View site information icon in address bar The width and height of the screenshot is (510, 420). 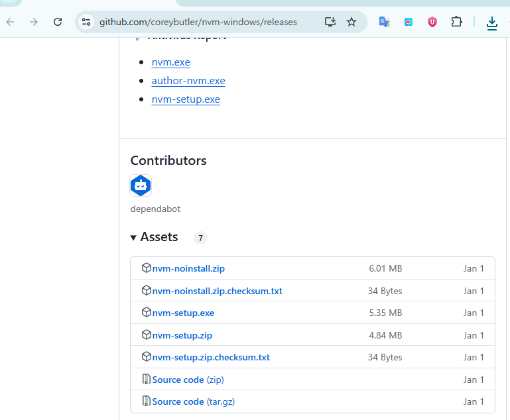[x=86, y=22]
